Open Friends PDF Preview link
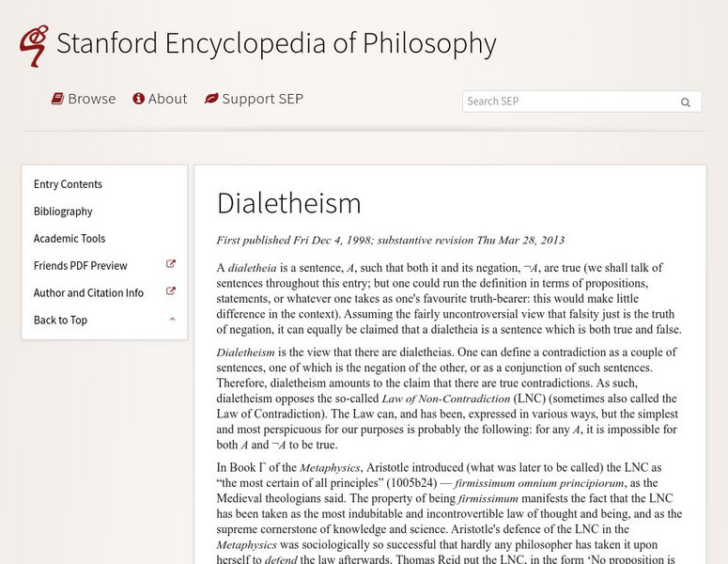The image size is (728, 564). point(81,266)
